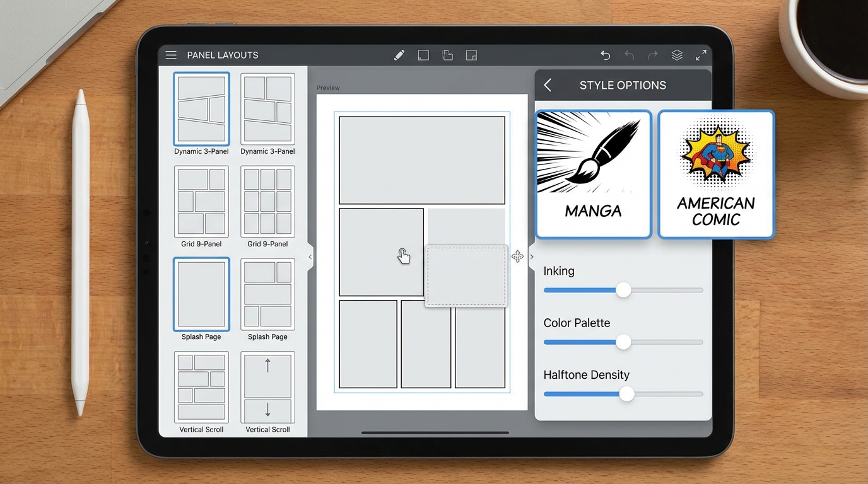Choose the Manga style card

(593, 175)
